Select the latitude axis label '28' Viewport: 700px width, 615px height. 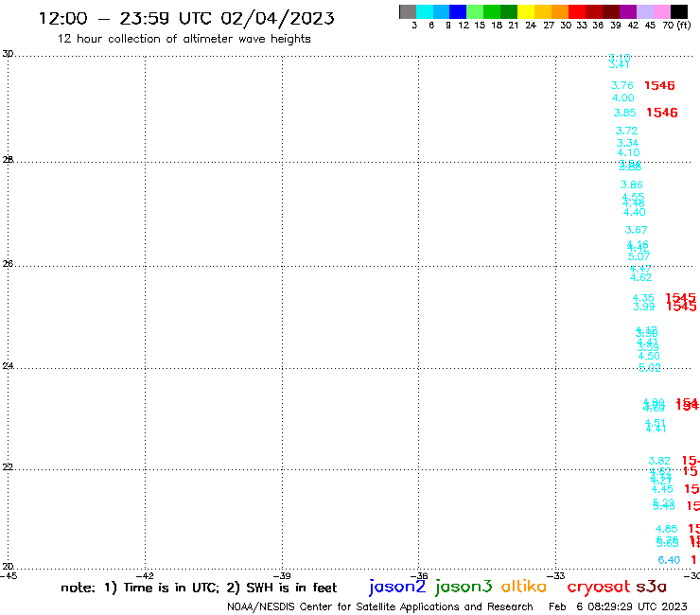click(x=8, y=160)
